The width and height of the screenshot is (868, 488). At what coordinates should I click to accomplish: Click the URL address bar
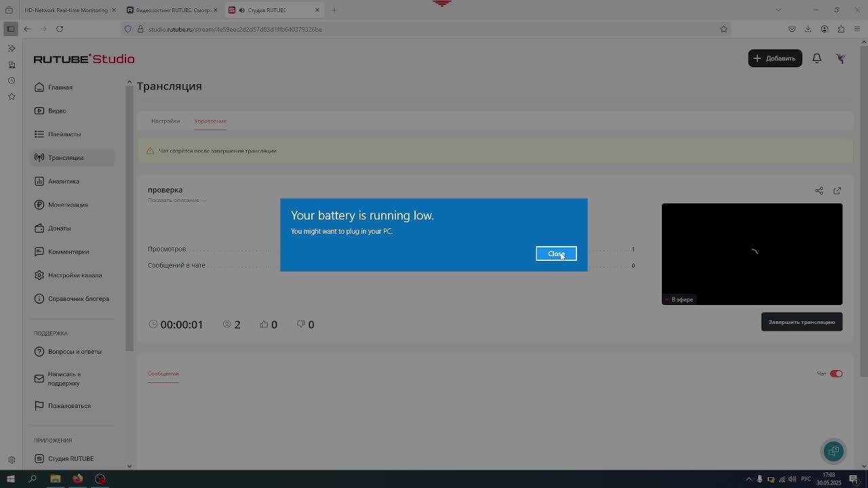(427, 29)
